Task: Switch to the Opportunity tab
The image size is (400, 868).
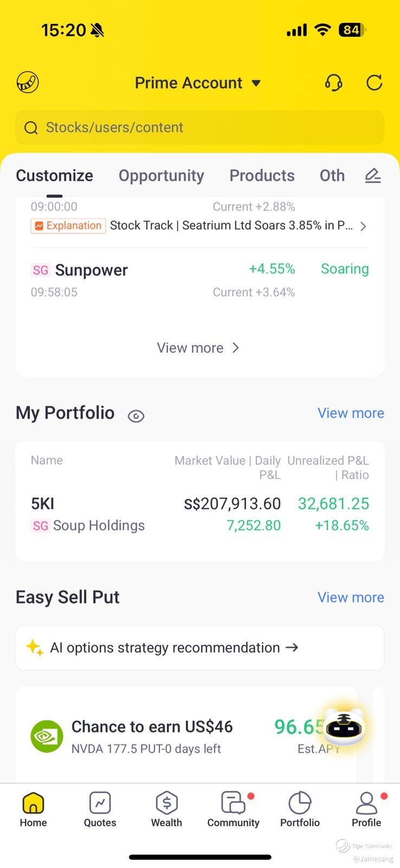Action: 161,175
